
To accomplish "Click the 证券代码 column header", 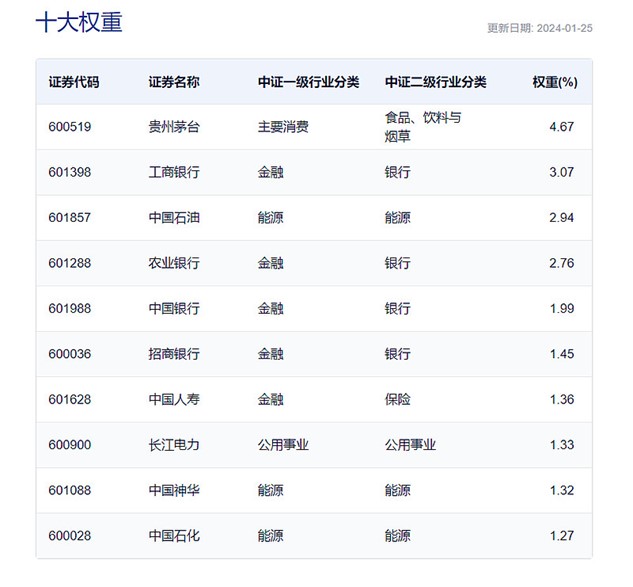I will [x=74, y=82].
